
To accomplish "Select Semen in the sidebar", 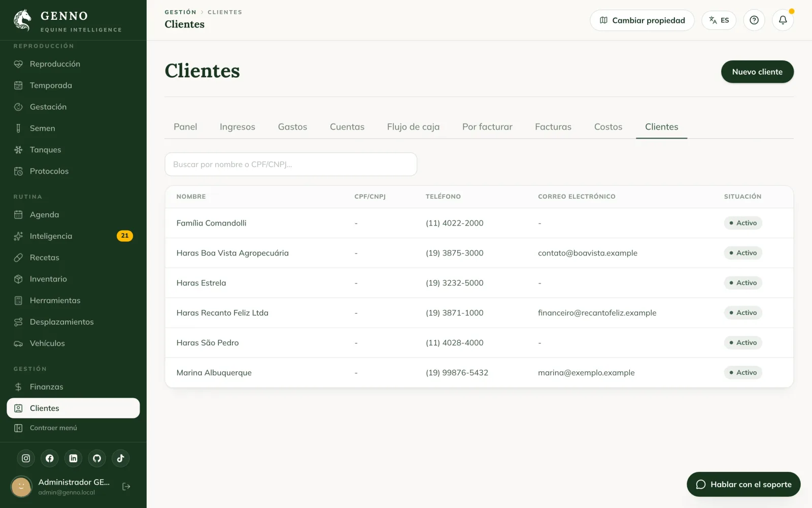I will tap(73, 128).
